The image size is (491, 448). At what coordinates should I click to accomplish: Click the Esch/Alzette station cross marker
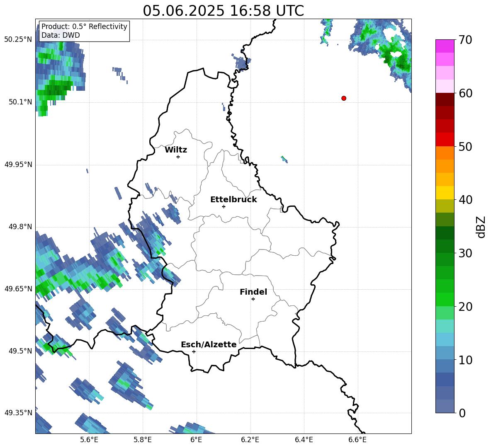pyautogui.click(x=194, y=351)
